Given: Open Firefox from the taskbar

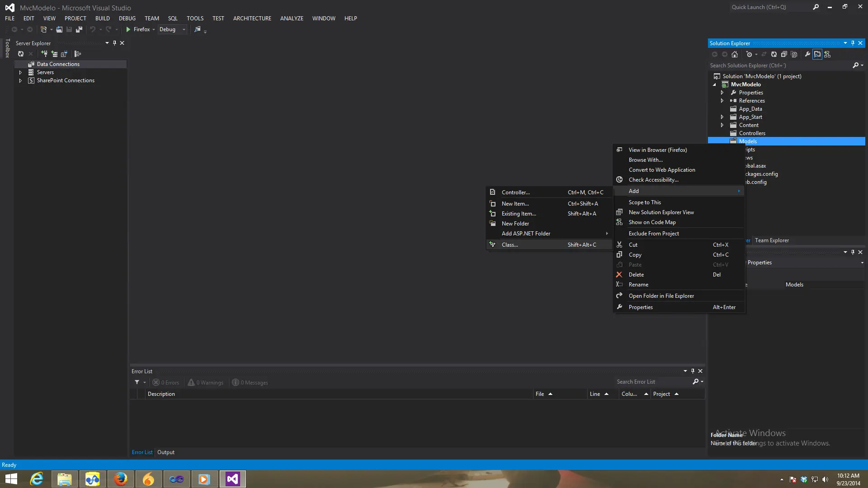Looking at the screenshot, I should (x=121, y=479).
